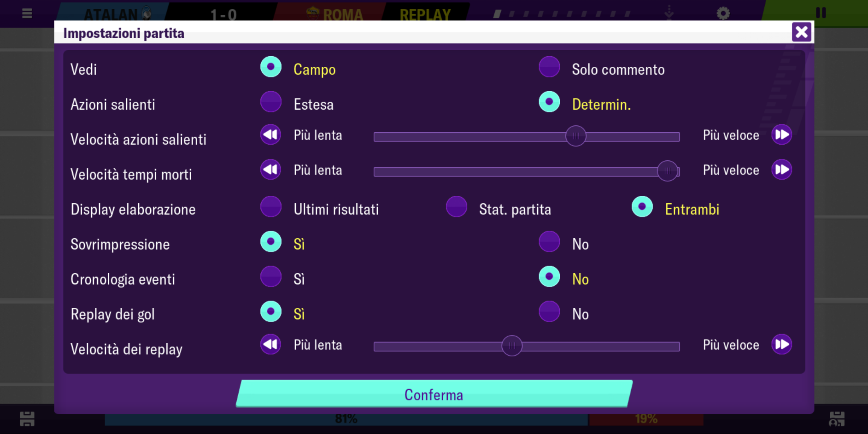868x434 pixels.
Task: Click the Velocità dei replay slider handle
Action: [512, 346]
